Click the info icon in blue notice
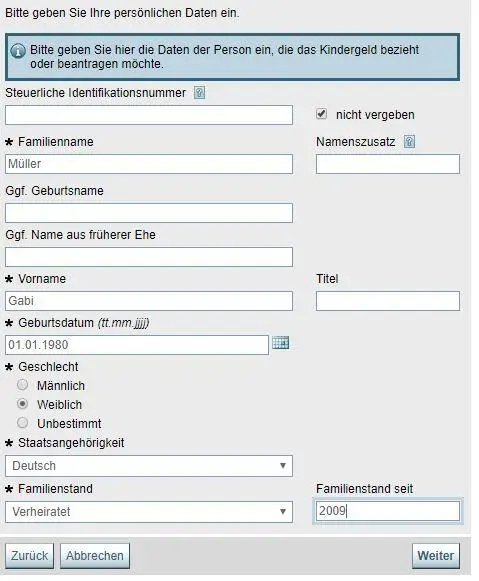The width and height of the screenshot is (479, 581). [x=18, y=51]
